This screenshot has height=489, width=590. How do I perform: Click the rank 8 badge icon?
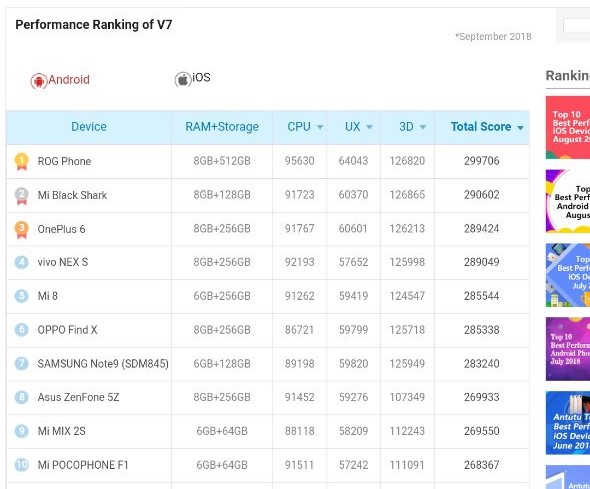click(x=21, y=397)
